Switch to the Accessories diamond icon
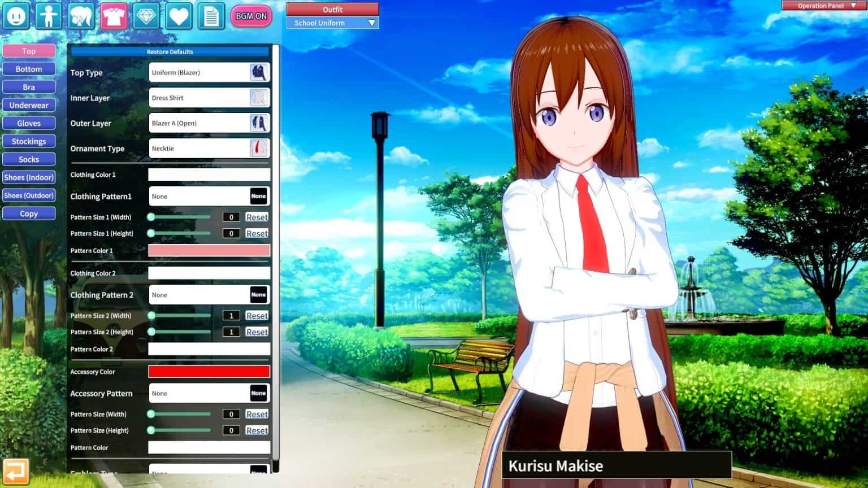 click(146, 16)
